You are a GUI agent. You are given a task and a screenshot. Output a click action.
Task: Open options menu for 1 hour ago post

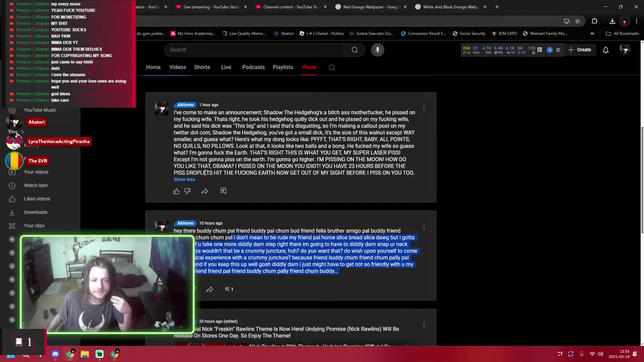tap(424, 109)
